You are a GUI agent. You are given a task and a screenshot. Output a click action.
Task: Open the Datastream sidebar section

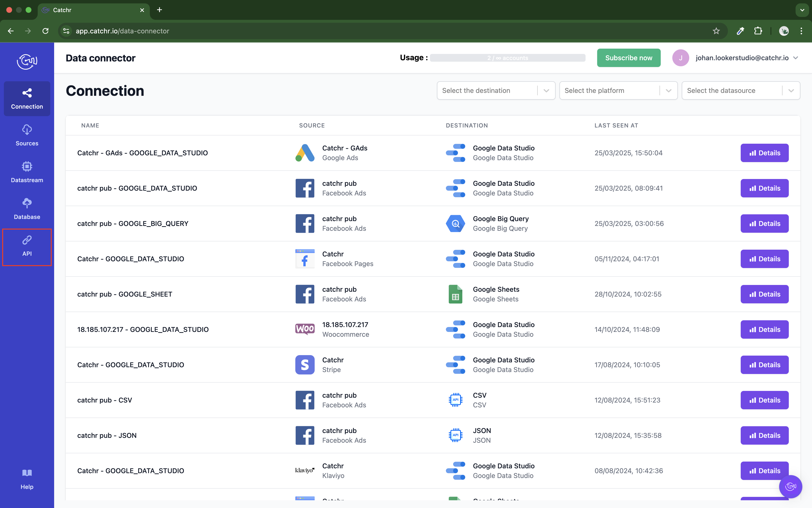pos(27,172)
